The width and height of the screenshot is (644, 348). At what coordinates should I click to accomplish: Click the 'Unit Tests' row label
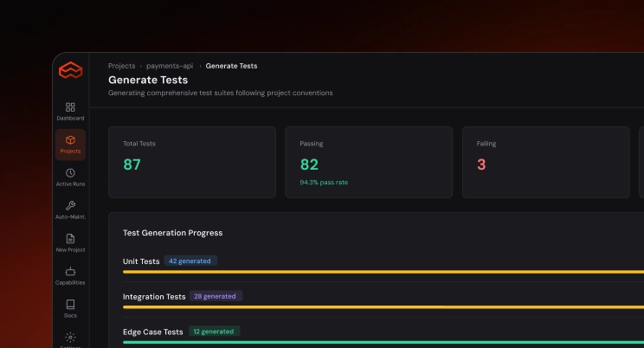tap(141, 261)
